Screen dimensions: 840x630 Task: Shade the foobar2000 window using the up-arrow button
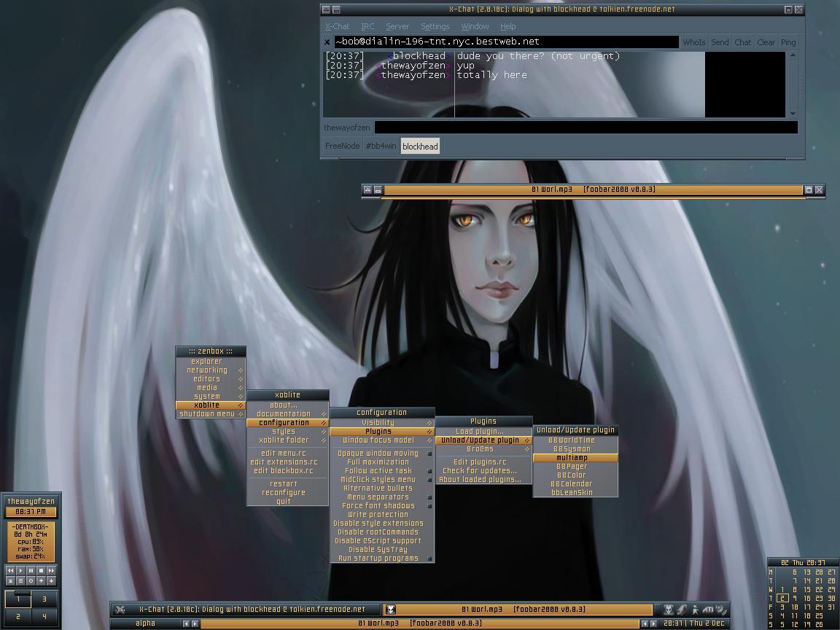click(x=367, y=190)
